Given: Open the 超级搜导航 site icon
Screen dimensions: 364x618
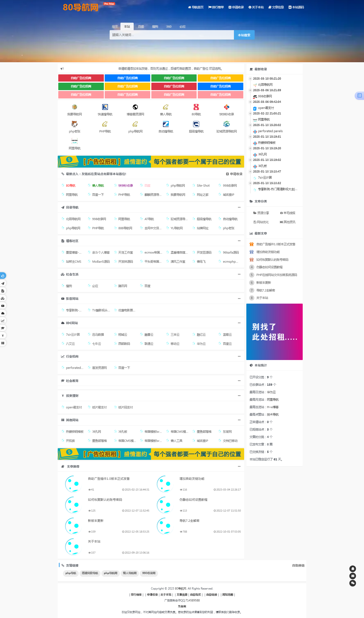Looking at the screenshot, I should (196, 124).
